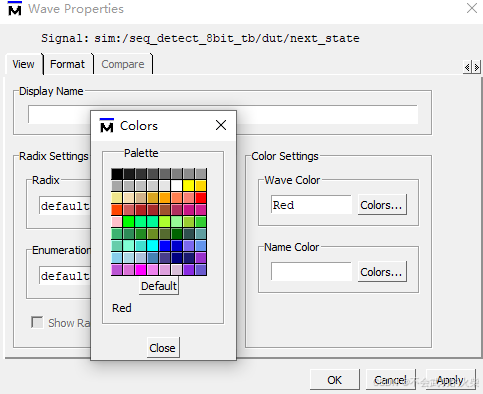The image size is (483, 394).
Task: Click the tab scroll left arrow
Action: tap(467, 67)
